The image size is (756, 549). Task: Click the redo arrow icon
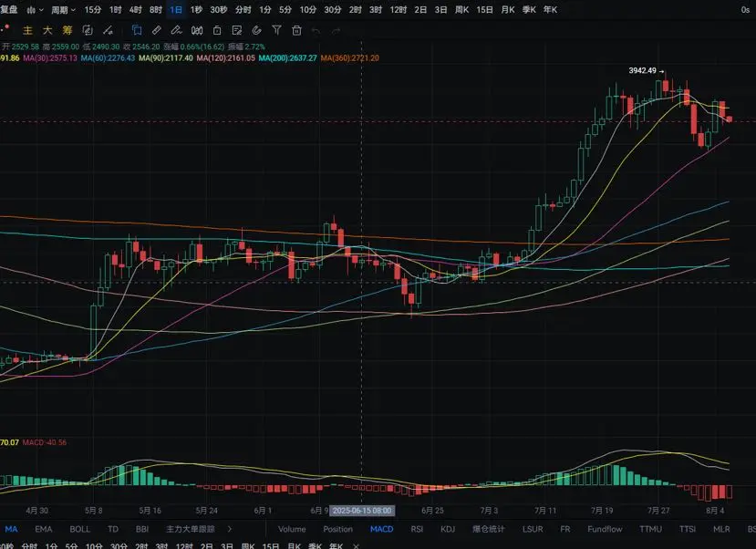(x=337, y=31)
